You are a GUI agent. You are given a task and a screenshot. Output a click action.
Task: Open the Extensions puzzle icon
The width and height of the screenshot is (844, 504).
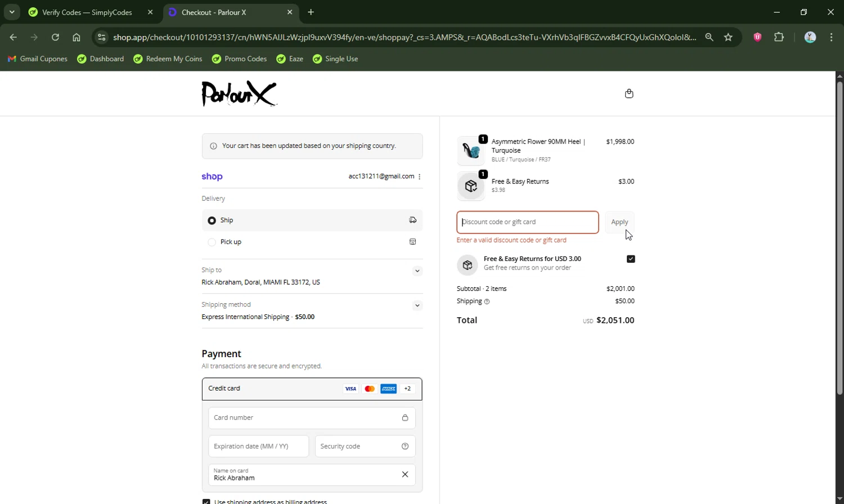(779, 37)
